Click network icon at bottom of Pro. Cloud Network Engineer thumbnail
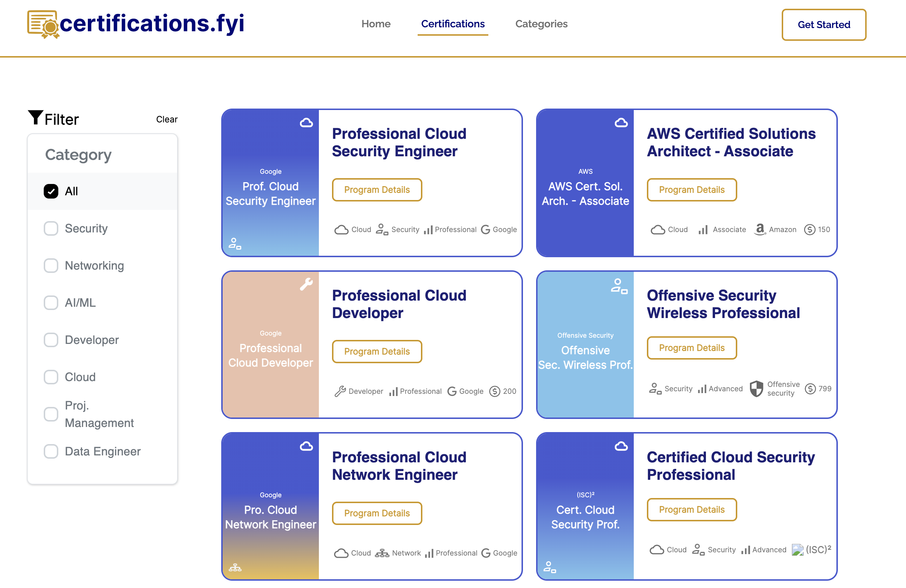 [x=235, y=568]
